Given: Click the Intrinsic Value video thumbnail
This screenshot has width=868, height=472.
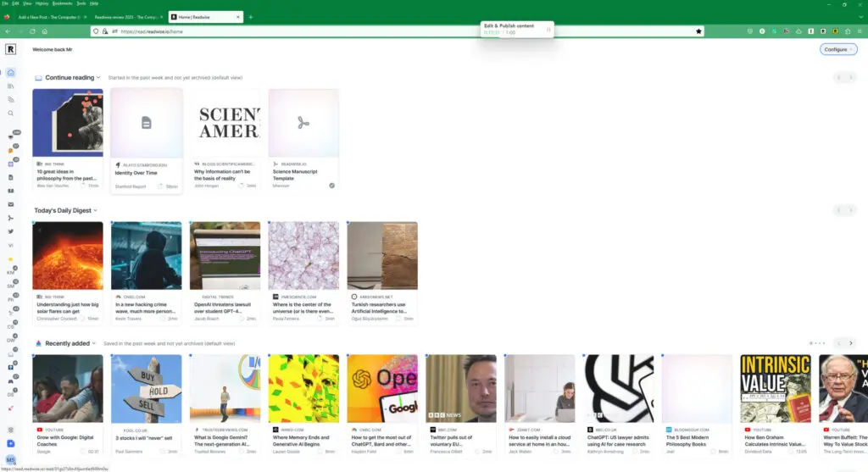Looking at the screenshot, I should click(775, 388).
